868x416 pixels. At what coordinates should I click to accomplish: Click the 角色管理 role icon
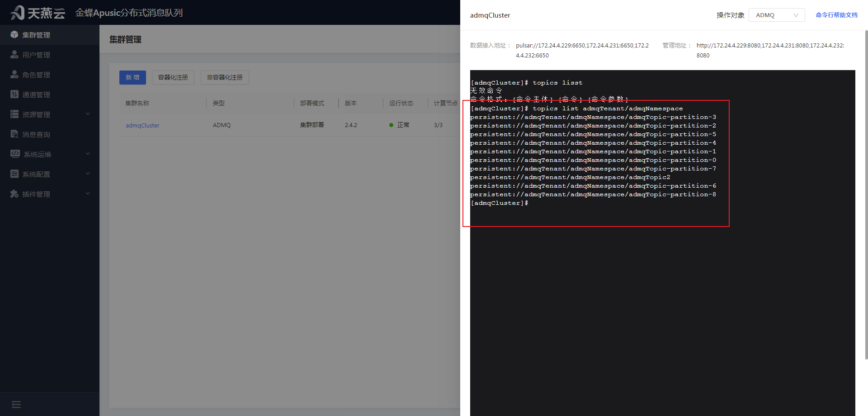(x=14, y=75)
